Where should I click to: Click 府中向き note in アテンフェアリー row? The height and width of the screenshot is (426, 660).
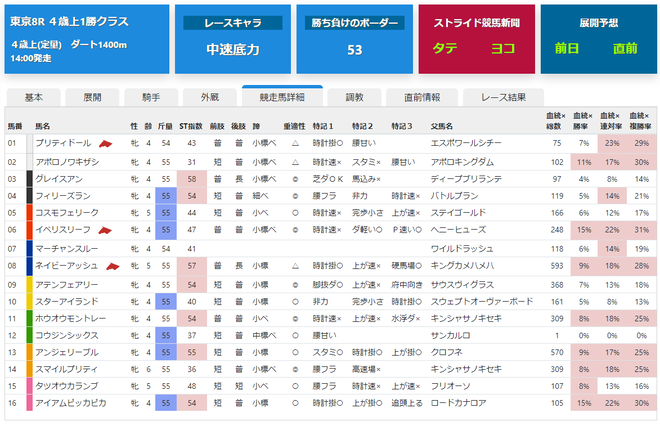407,285
